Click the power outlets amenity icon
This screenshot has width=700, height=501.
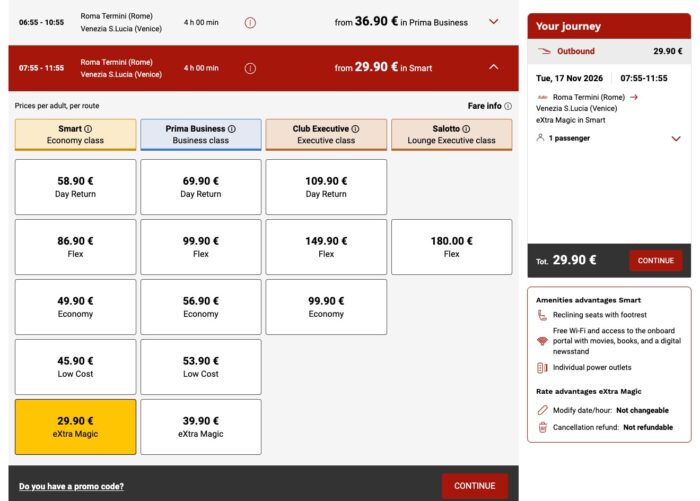tap(542, 368)
